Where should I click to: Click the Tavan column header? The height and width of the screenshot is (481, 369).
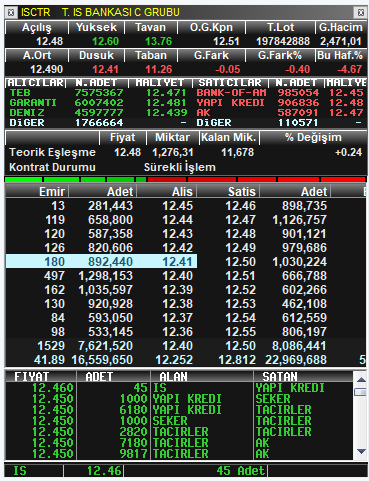150,28
